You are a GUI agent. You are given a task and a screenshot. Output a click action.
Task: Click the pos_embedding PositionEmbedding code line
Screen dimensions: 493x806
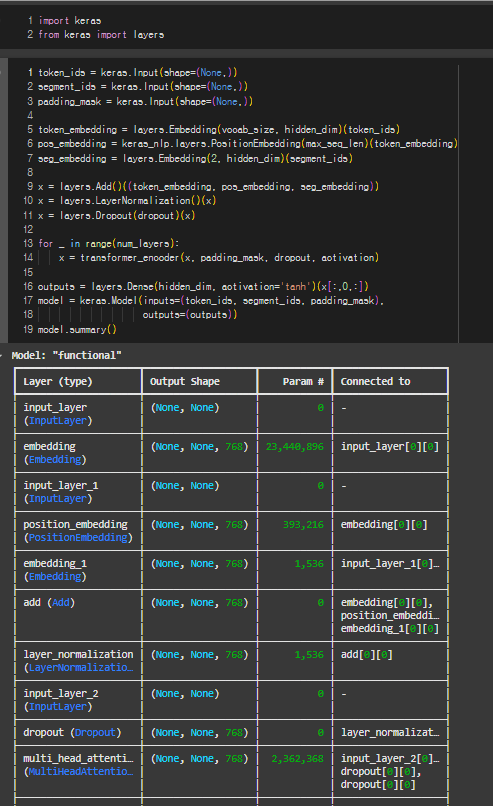[247, 143]
